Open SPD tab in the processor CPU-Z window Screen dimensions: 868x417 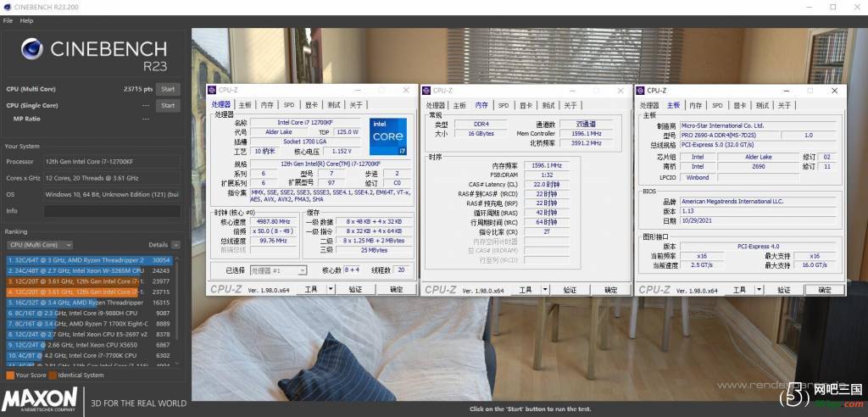pyautogui.click(x=289, y=104)
